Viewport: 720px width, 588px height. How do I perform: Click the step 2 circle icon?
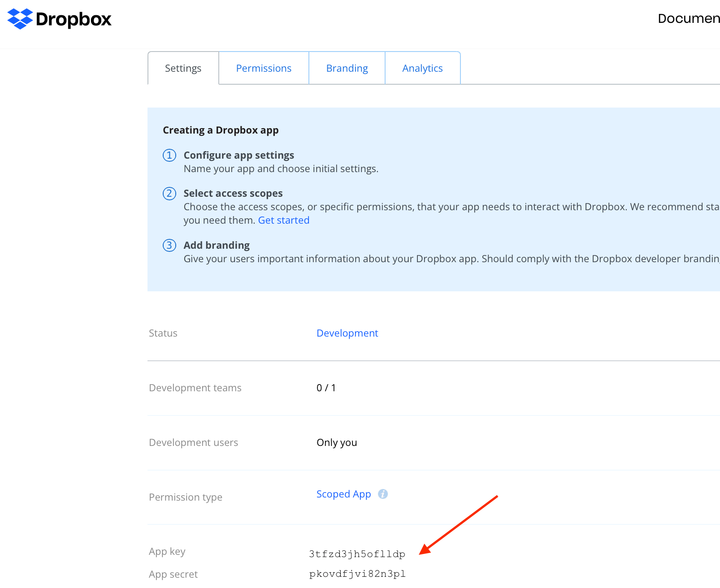click(169, 194)
